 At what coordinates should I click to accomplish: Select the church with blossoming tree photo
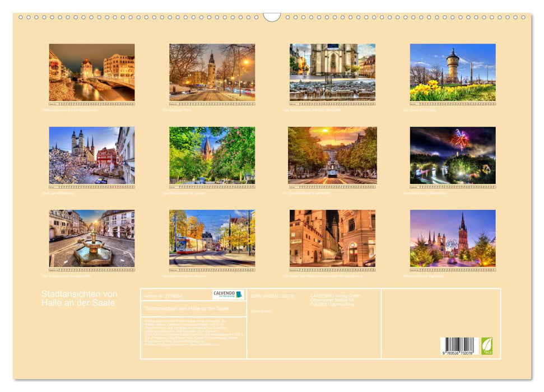92,155
